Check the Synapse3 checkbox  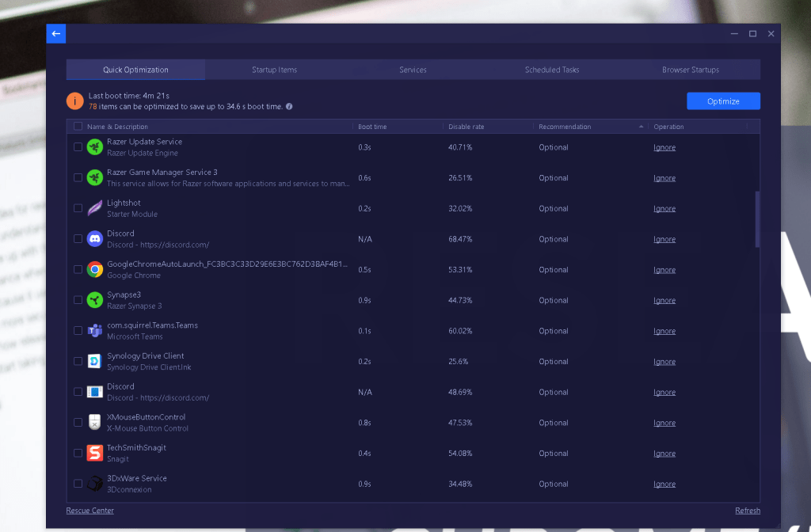(78, 300)
